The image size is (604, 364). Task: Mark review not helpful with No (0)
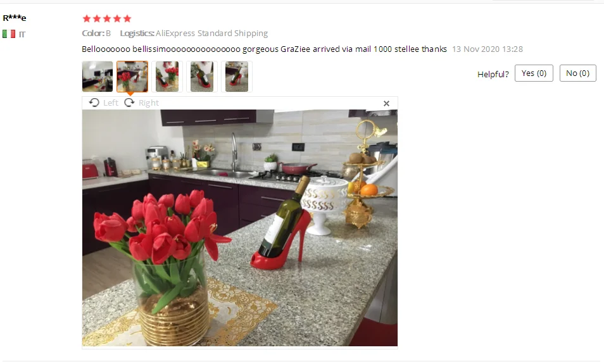click(578, 73)
